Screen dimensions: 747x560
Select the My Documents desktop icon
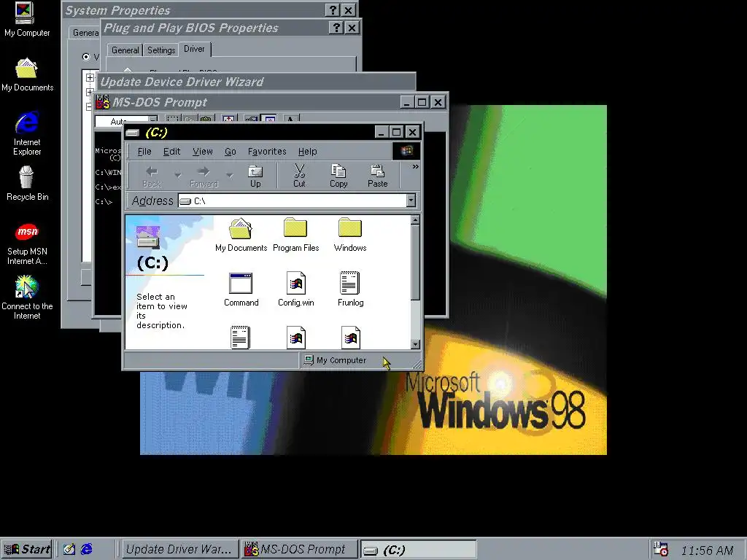pos(27,75)
